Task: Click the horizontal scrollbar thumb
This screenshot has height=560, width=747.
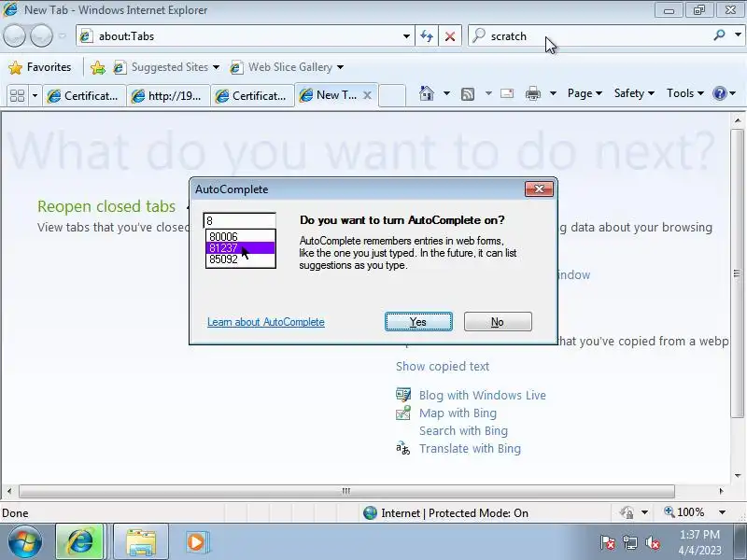Action: (346, 491)
